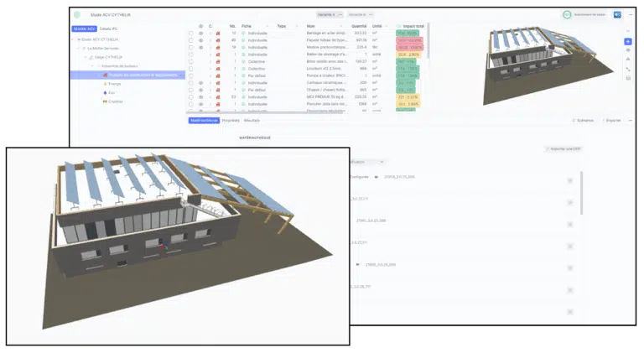Click the Exporter button
The image size is (644, 353).
pos(611,120)
